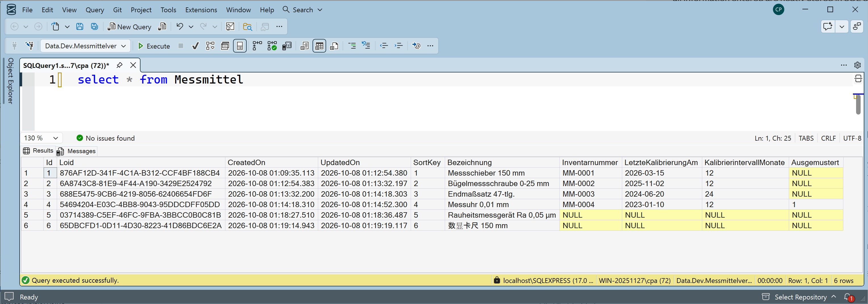Select Results to Grid mode
The width and height of the screenshot is (868, 304).
click(x=319, y=46)
